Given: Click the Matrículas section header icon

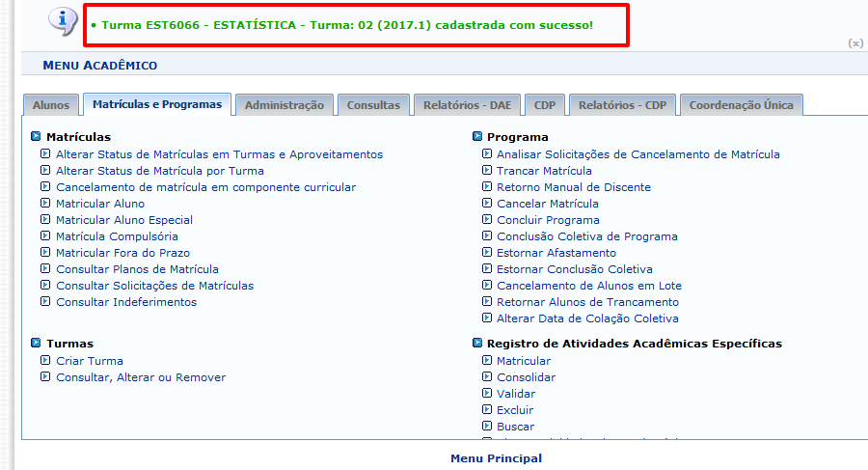Looking at the screenshot, I should [36, 137].
